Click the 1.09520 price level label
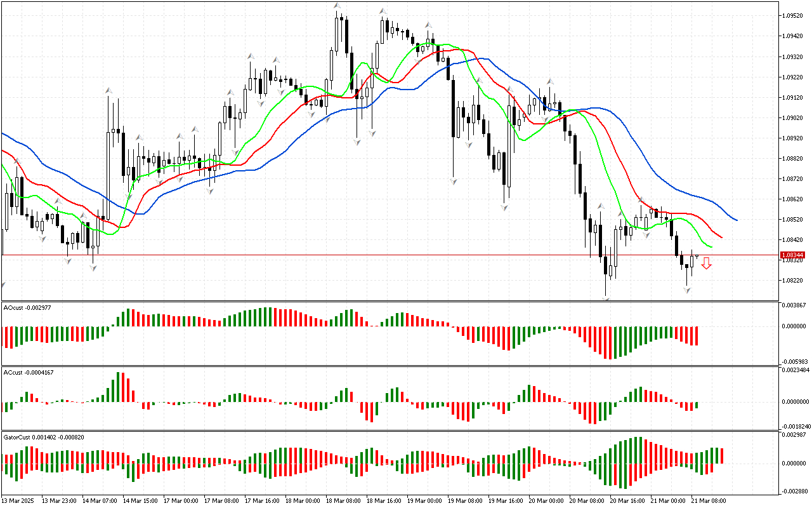The width and height of the screenshot is (812, 508). [x=793, y=16]
